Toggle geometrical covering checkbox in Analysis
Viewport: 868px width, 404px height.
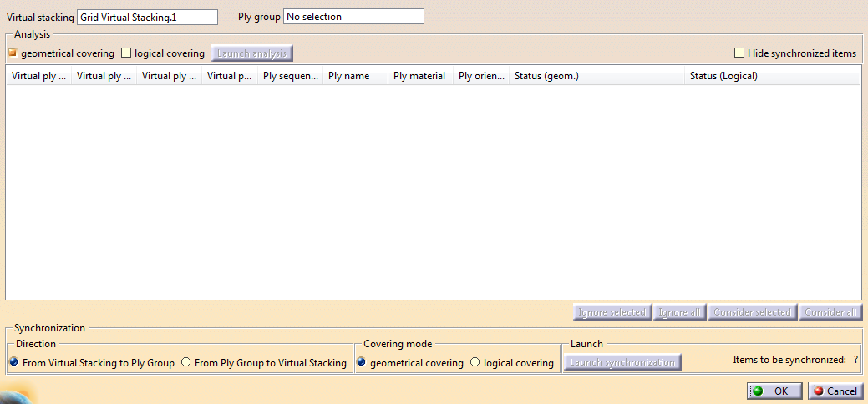(13, 53)
